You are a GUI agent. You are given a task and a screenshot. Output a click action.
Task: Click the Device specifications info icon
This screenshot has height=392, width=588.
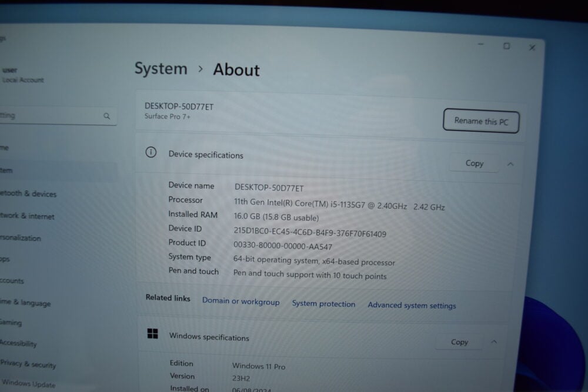pyautogui.click(x=151, y=152)
